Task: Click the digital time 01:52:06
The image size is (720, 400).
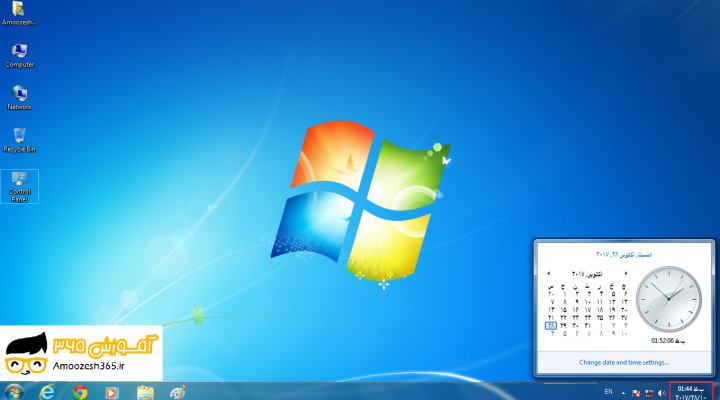Action: [x=668, y=341]
